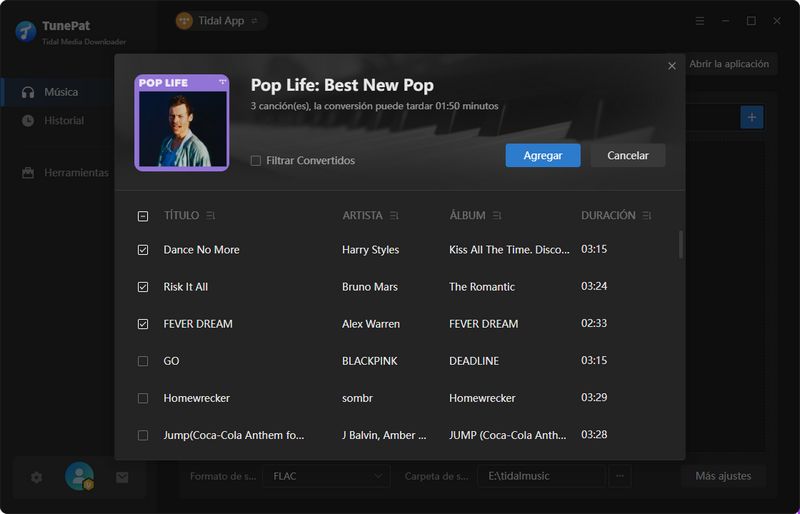This screenshot has height=514, width=800.
Task: Click artist Bruno Mars
Action: pos(370,287)
